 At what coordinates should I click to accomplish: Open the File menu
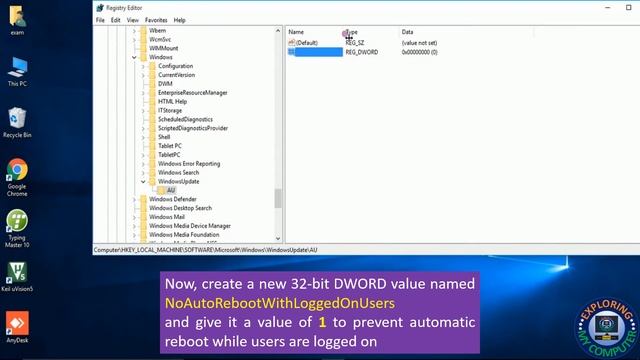[100, 20]
